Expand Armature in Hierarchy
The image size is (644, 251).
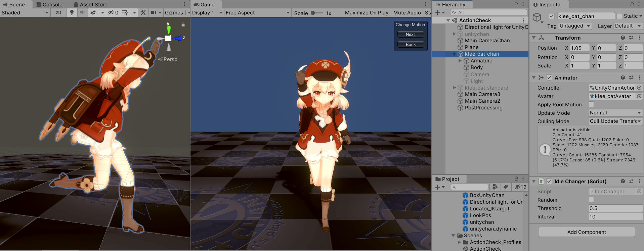point(460,61)
